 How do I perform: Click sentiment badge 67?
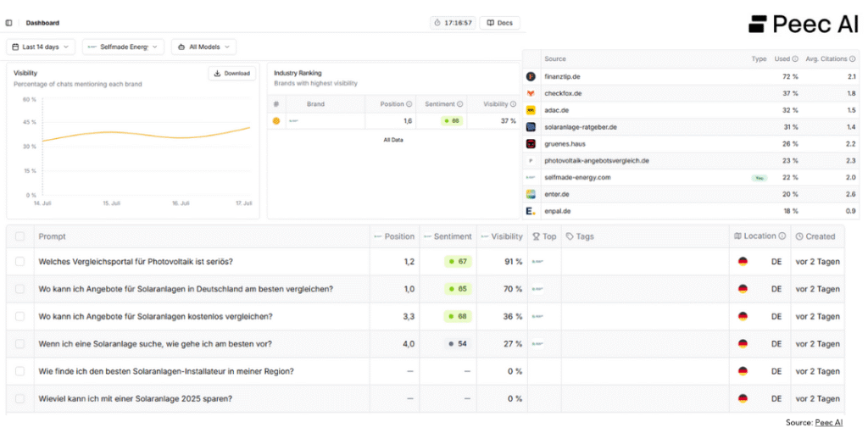point(458,261)
